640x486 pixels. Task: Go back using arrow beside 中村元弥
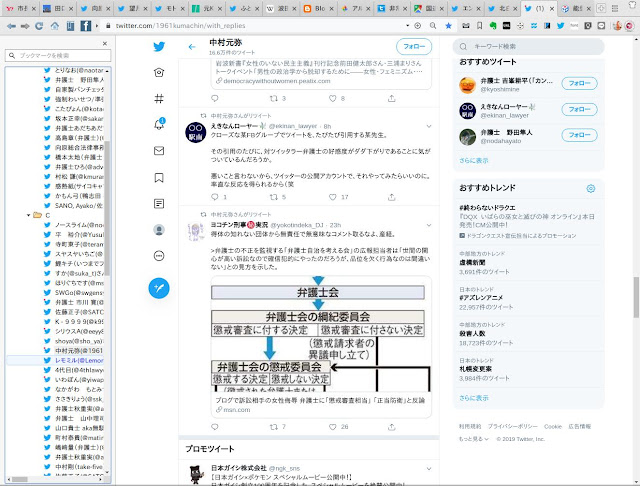point(192,47)
